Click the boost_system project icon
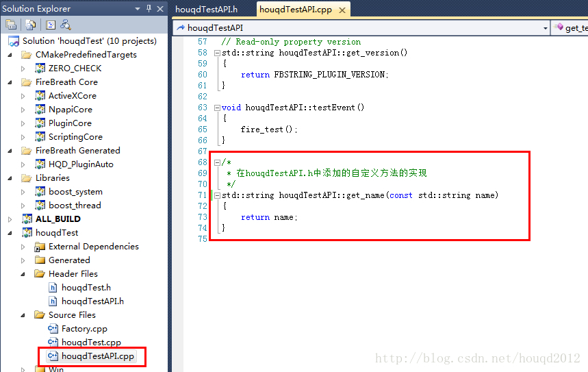 coord(40,191)
